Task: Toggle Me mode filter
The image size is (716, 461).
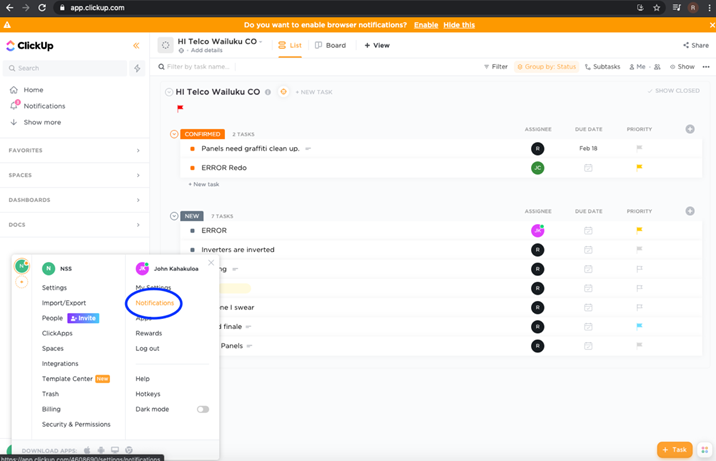Action: [637, 67]
